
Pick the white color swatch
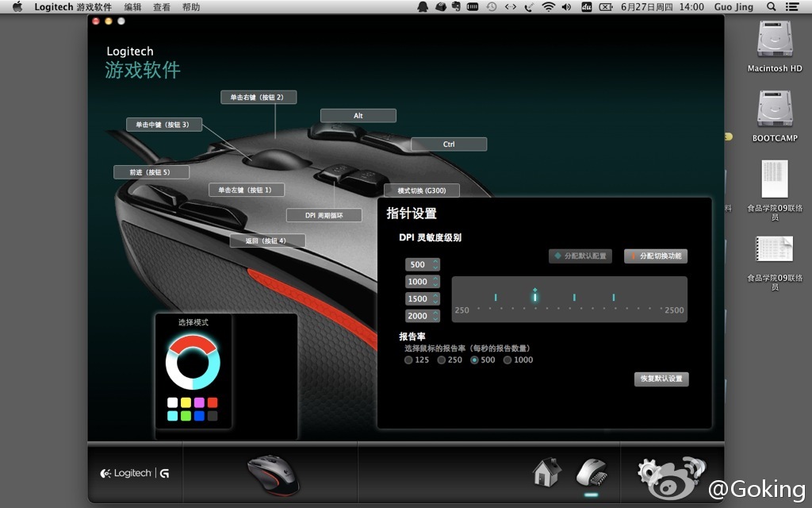pyautogui.click(x=172, y=402)
